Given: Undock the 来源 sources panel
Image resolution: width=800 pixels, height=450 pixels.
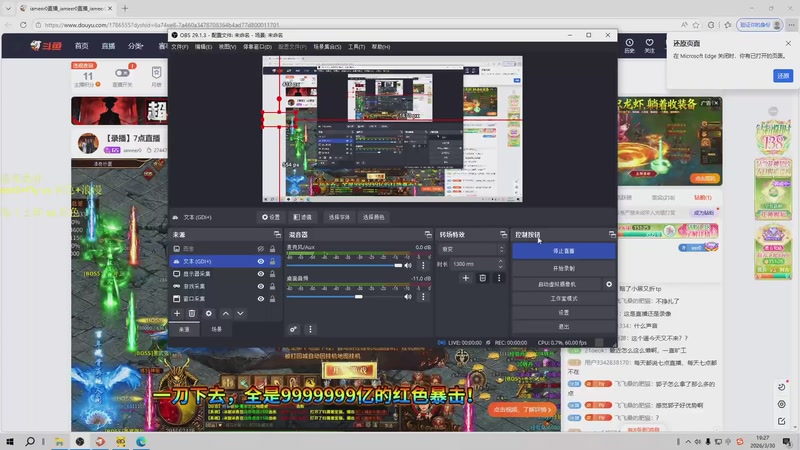Looking at the screenshot, I should coord(277,234).
